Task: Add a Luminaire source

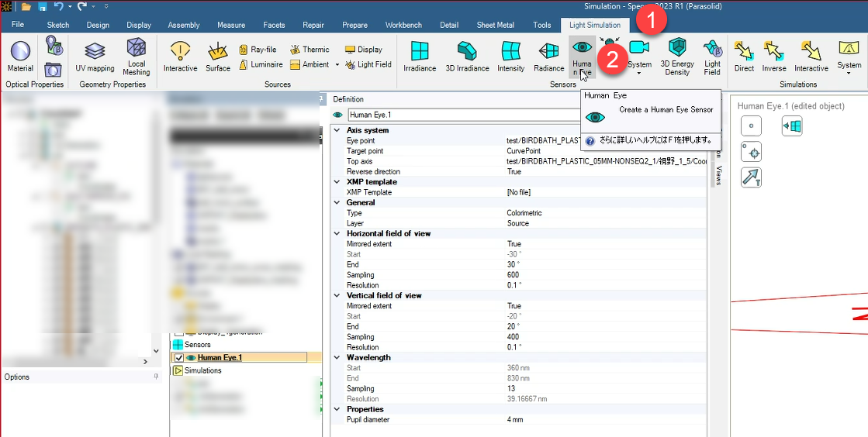Action: (261, 64)
